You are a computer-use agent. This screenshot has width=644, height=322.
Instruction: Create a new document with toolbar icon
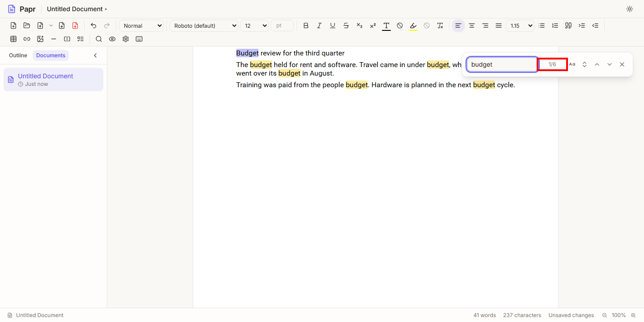pyautogui.click(x=13, y=25)
